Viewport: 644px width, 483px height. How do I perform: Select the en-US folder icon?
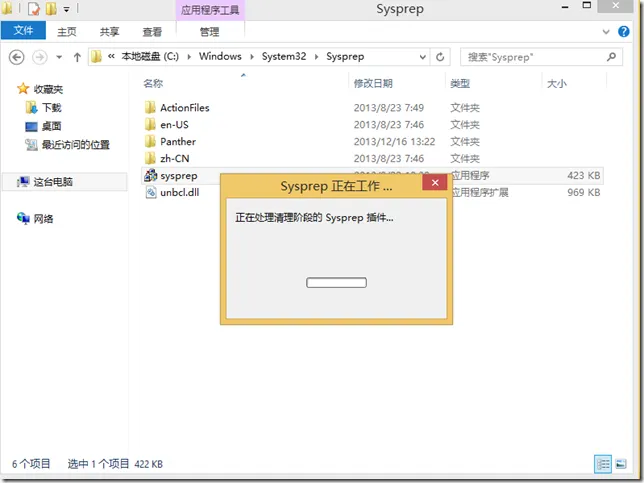(150, 124)
